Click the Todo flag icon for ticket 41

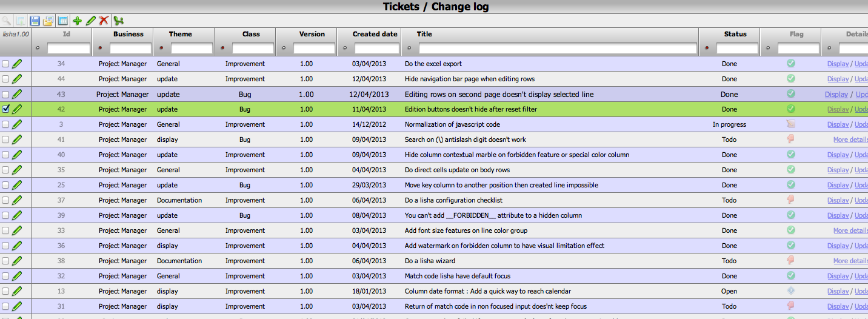point(790,139)
